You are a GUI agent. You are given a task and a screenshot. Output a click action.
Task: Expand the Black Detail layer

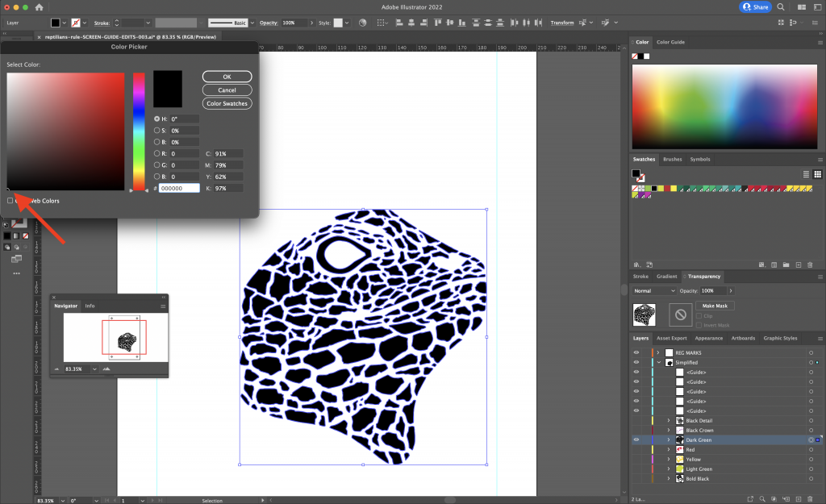668,420
